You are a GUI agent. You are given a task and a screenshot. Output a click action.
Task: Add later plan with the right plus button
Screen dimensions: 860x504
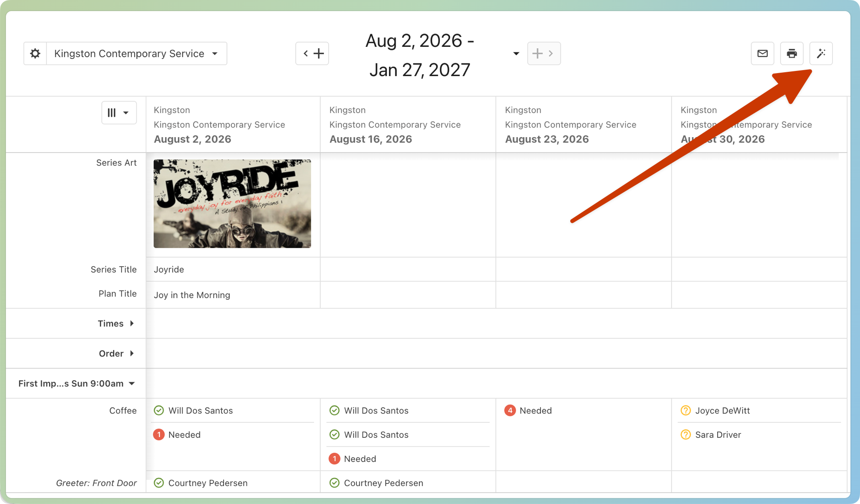544,53
